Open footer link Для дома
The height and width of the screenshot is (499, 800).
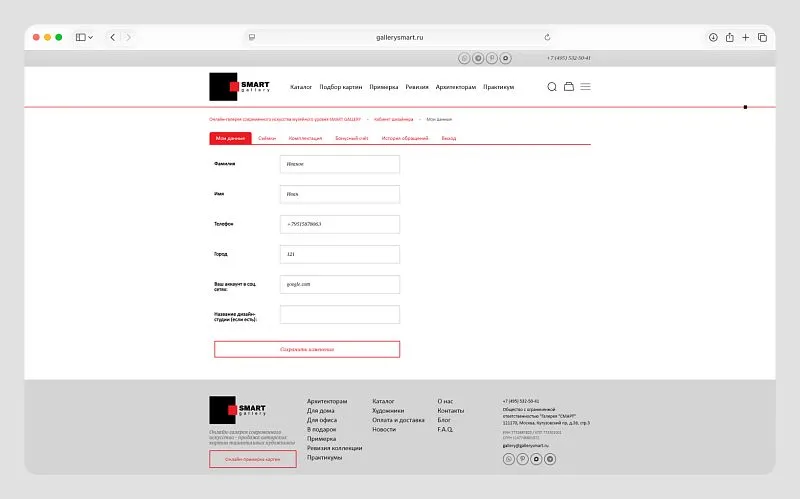[320, 411]
